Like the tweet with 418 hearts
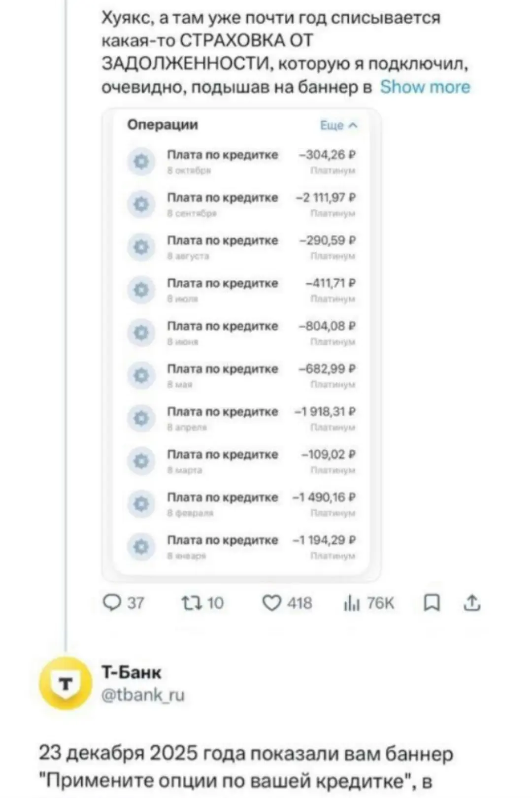This screenshot has height=798, width=532. 287,603
